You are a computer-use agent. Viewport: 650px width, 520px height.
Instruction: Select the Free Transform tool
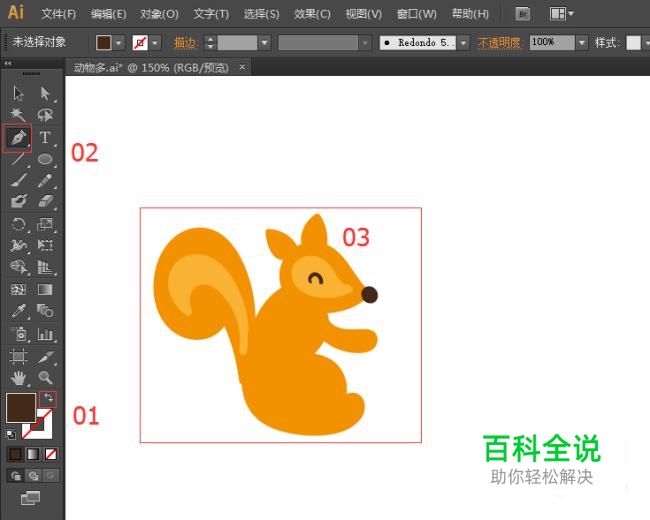(x=45, y=245)
